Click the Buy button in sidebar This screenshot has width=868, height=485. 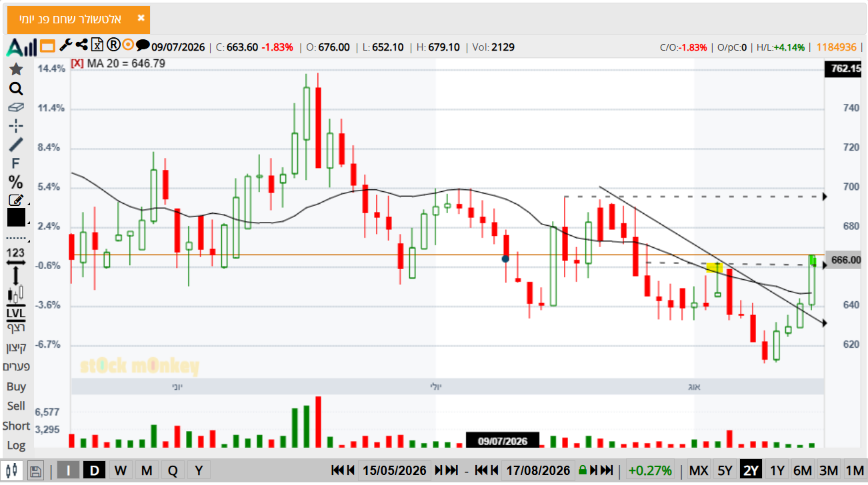16,386
